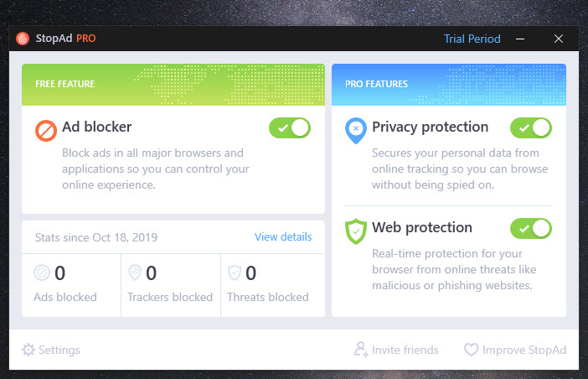Click the PRO FEATURES blue banner
Screen dimensions: 588x379
coord(449,84)
